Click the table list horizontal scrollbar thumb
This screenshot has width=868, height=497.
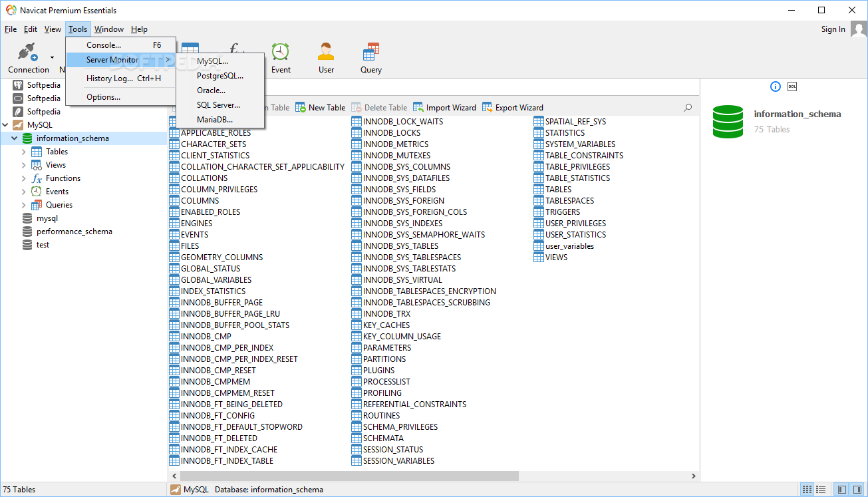[x=349, y=476]
